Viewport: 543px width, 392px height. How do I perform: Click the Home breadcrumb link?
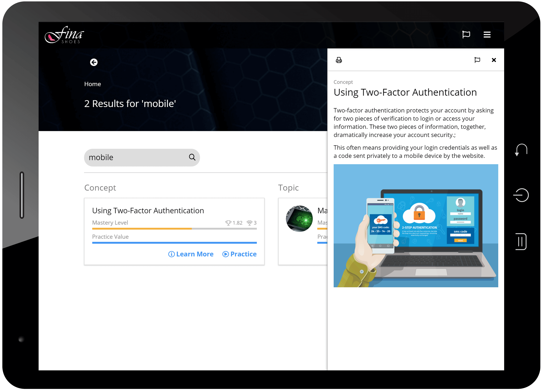pos(92,84)
